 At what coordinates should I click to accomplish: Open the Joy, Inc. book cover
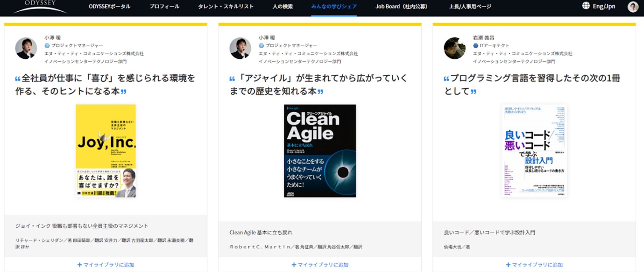106,151
